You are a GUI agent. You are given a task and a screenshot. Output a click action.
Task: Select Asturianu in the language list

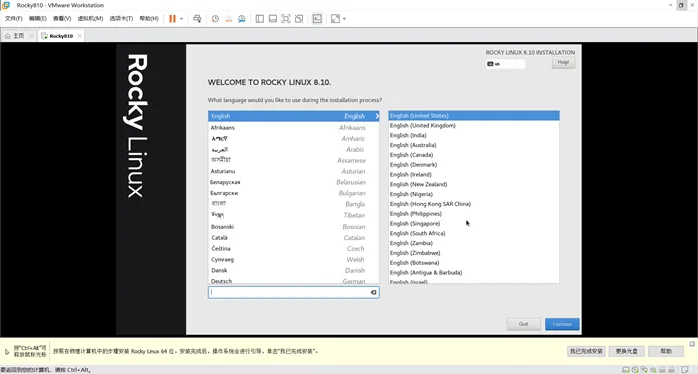click(x=294, y=171)
